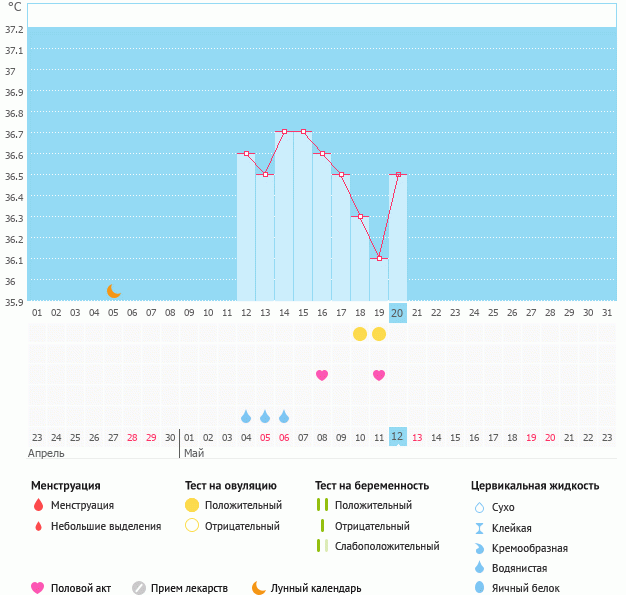Viewport: 626px width, 595px height.
Task: Click the grey Прием лекарств pill icon
Action: 139,588
